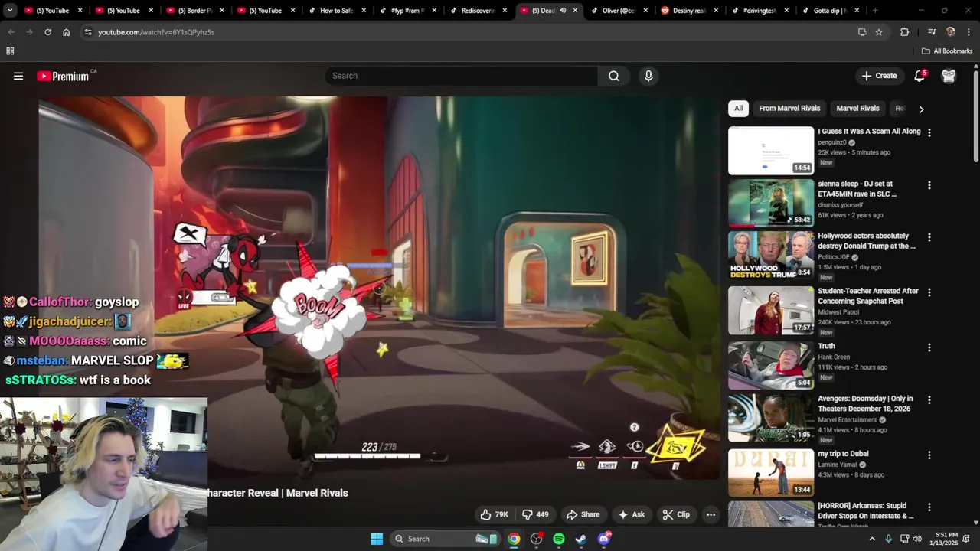This screenshot has width=980, height=551.
Task: View site information icon in address bar
Action: (x=88, y=32)
